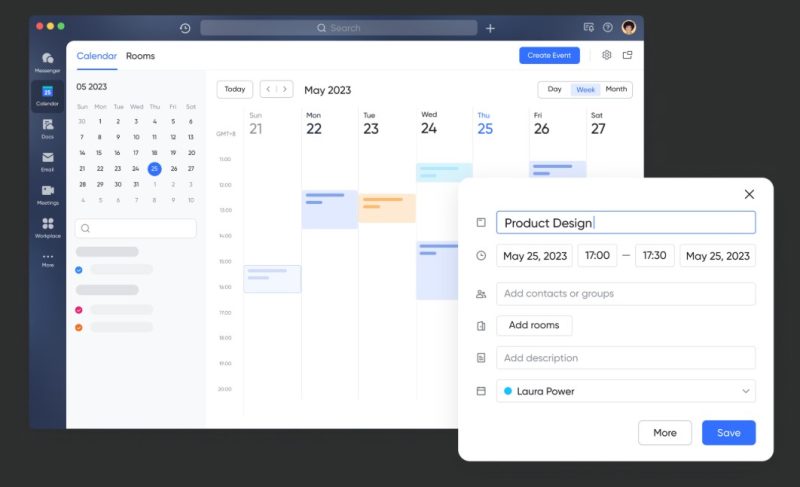Expand the Laura Power calendar dropdown

click(x=745, y=391)
